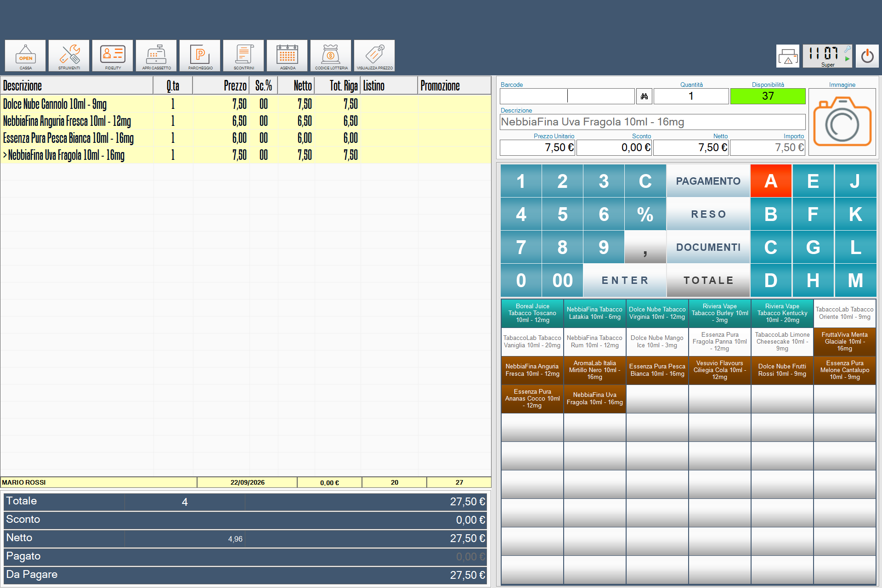Open the Scontrini receipts icon
The image size is (882, 588).
[x=243, y=56]
